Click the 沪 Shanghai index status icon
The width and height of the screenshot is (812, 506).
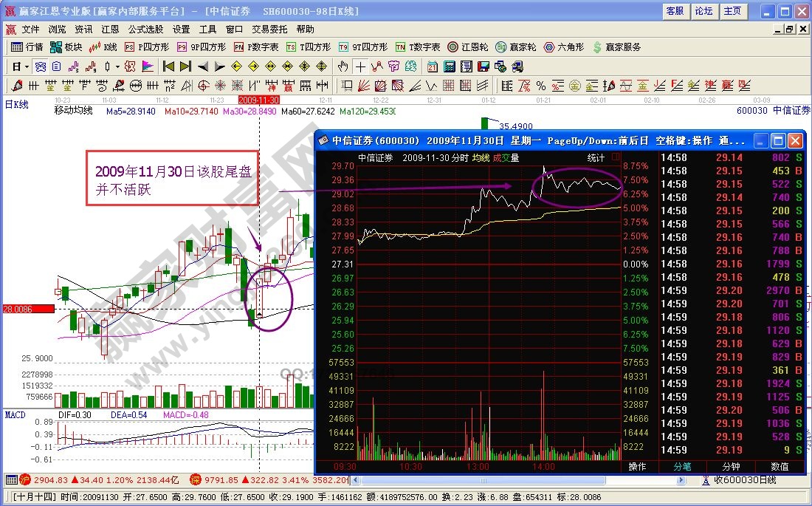point(25,479)
